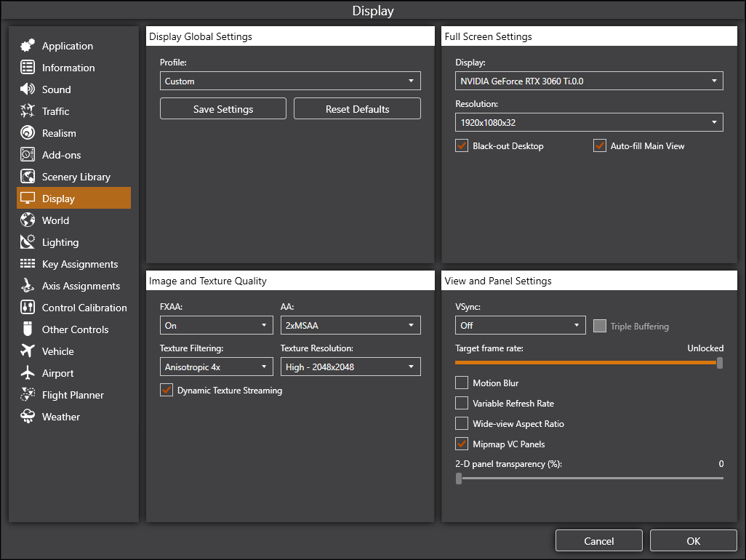Click the Target frame rate slider
This screenshot has width=746, height=560.
(x=587, y=362)
